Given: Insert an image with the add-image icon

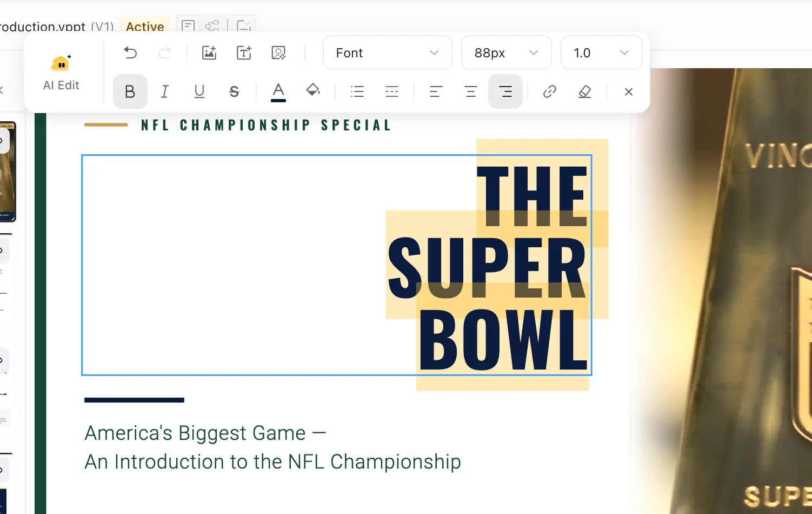Looking at the screenshot, I should pos(209,52).
